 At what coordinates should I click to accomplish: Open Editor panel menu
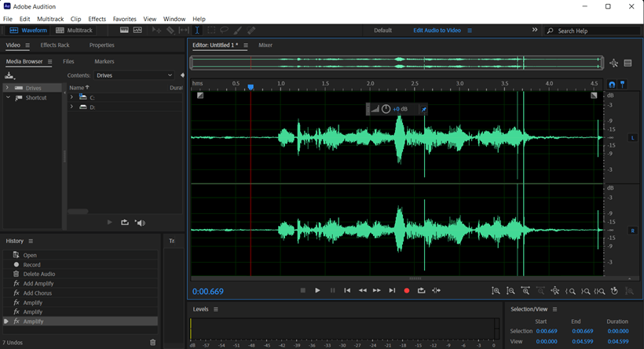pos(246,45)
